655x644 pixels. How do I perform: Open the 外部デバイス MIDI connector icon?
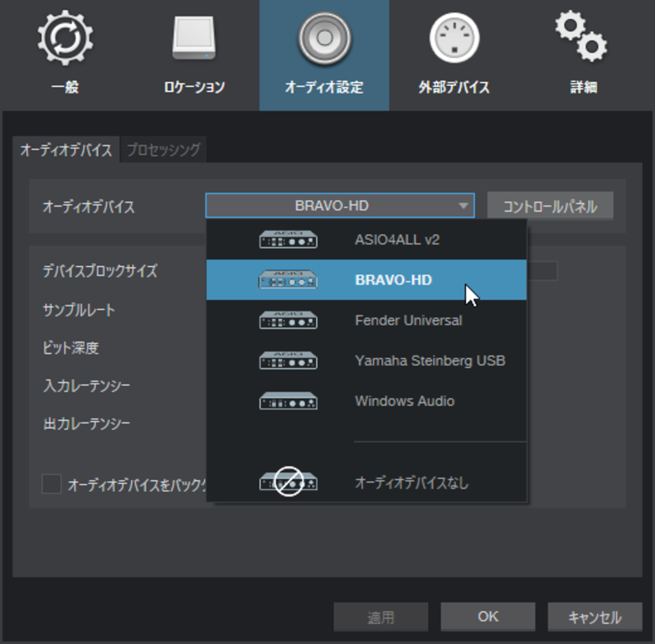pos(454,38)
